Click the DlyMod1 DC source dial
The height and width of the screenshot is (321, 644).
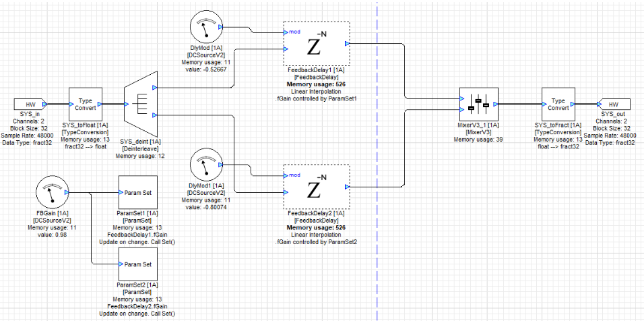pyautogui.click(x=207, y=165)
